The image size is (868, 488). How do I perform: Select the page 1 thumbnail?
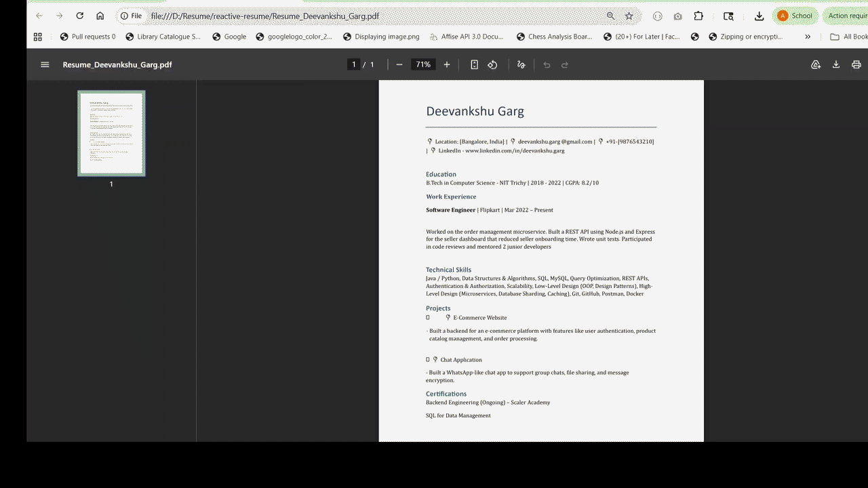(x=111, y=133)
